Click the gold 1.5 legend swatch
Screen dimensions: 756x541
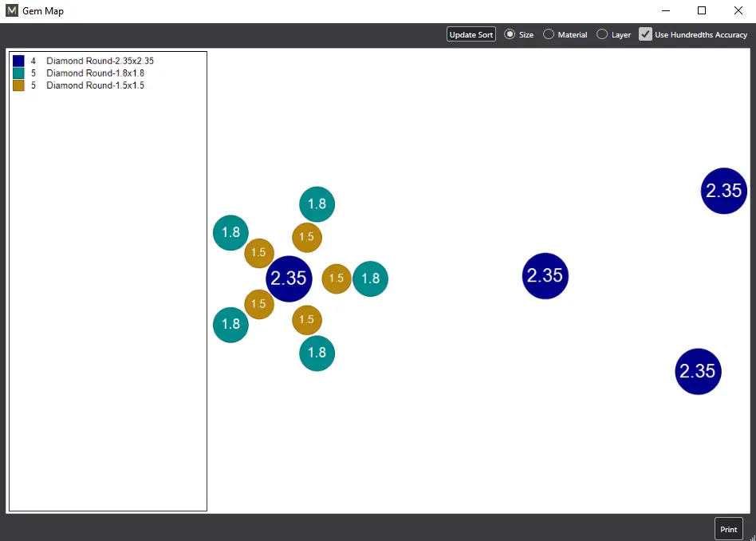(18, 85)
